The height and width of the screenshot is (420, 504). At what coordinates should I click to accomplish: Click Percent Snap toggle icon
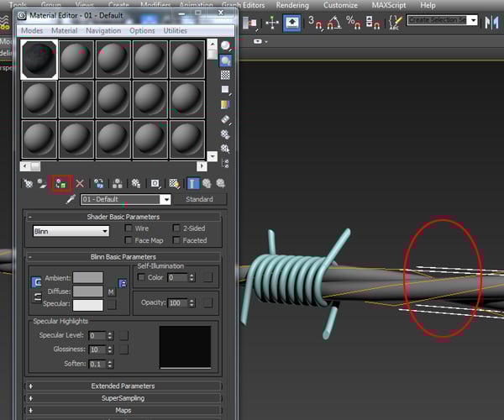[354, 21]
